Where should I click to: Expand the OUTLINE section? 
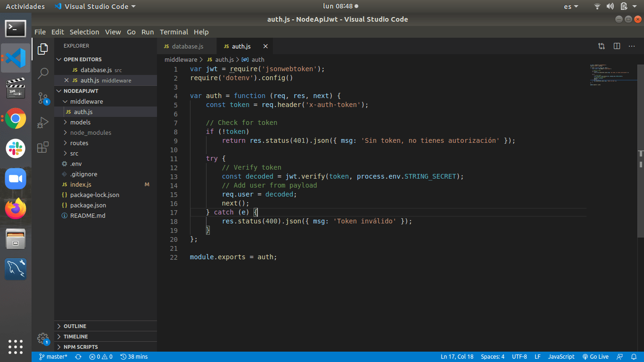pyautogui.click(x=75, y=326)
